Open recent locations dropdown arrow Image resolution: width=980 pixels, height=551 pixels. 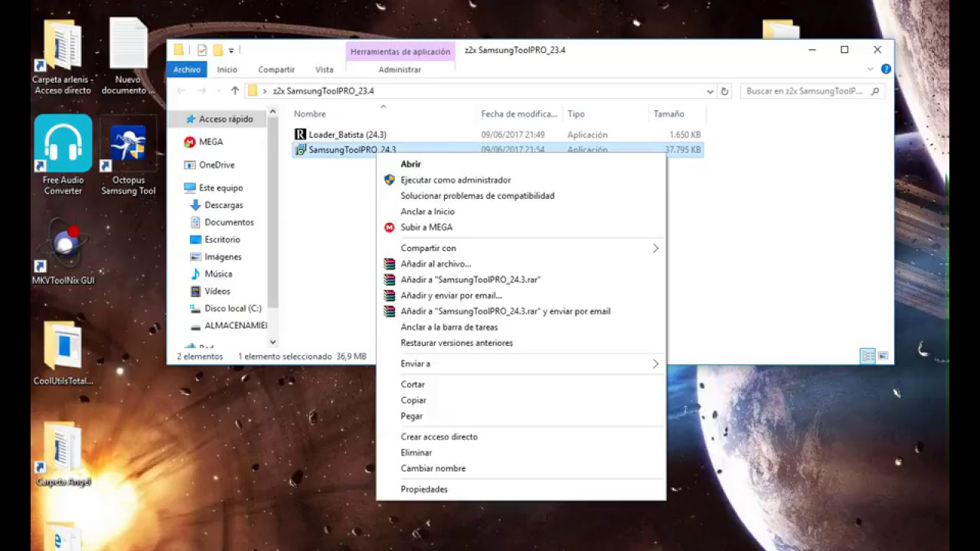click(x=219, y=91)
